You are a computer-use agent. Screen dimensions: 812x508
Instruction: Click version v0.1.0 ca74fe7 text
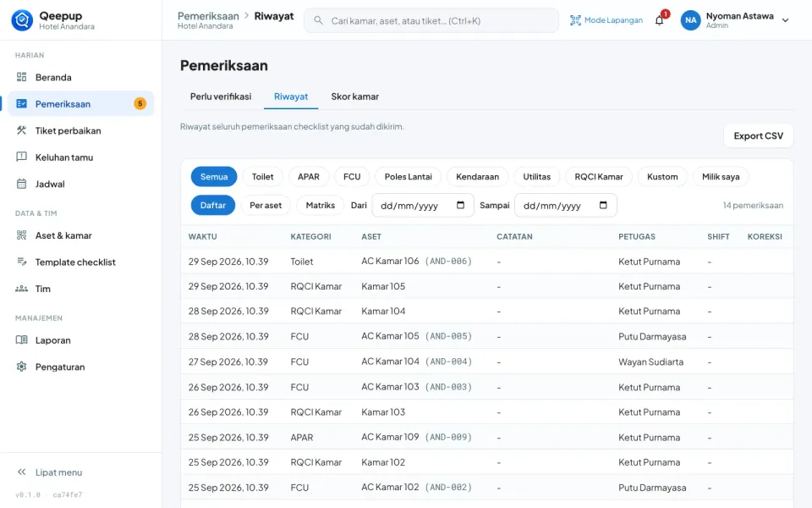coord(49,494)
